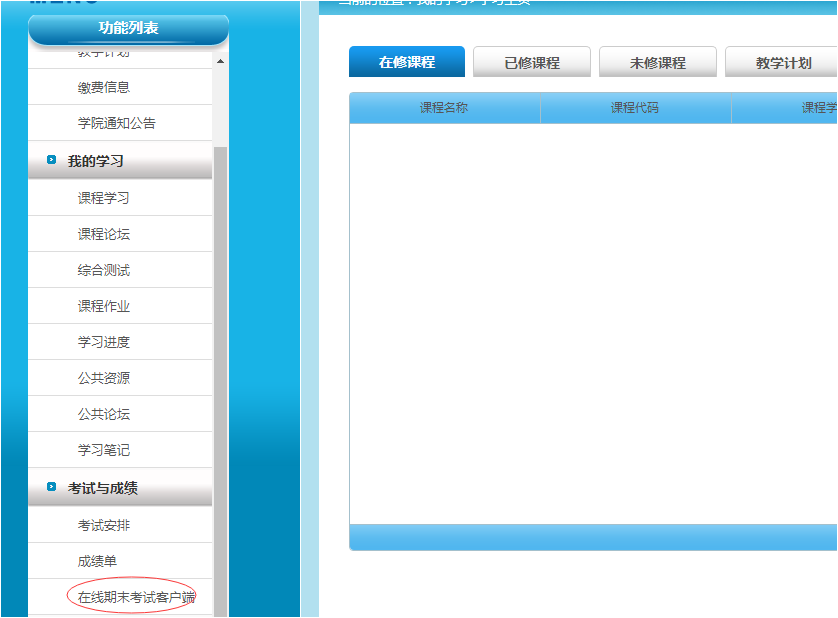The height and width of the screenshot is (618, 838).
Task: Click 课程名称 column header
Action: pyautogui.click(x=444, y=108)
